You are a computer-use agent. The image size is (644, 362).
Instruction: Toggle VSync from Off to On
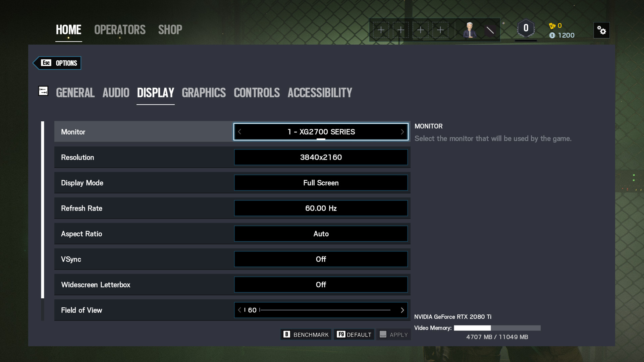pos(320,259)
